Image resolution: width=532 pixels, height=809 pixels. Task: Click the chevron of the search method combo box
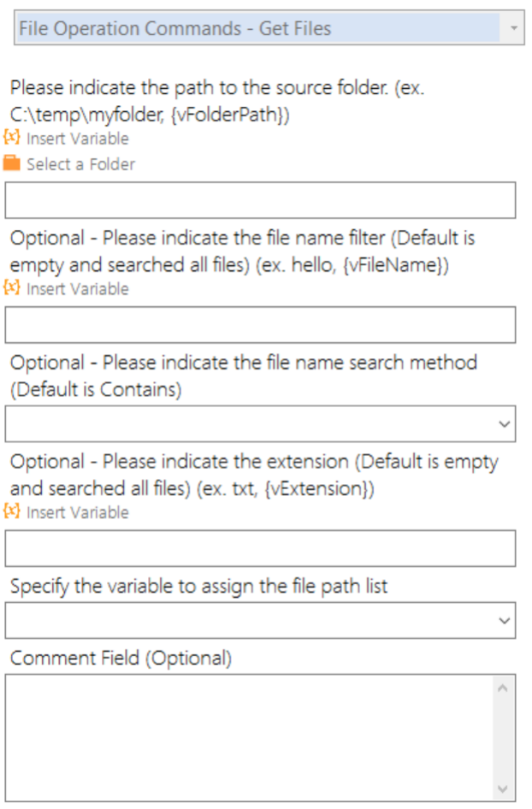tap(504, 424)
